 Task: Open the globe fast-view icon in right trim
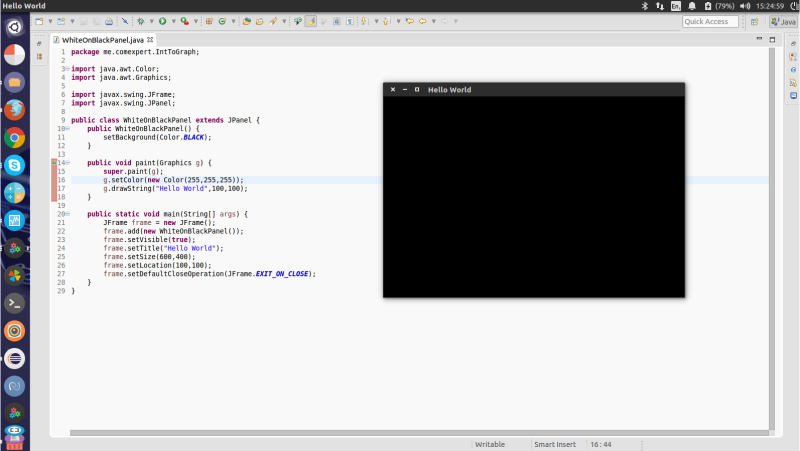[x=793, y=70]
